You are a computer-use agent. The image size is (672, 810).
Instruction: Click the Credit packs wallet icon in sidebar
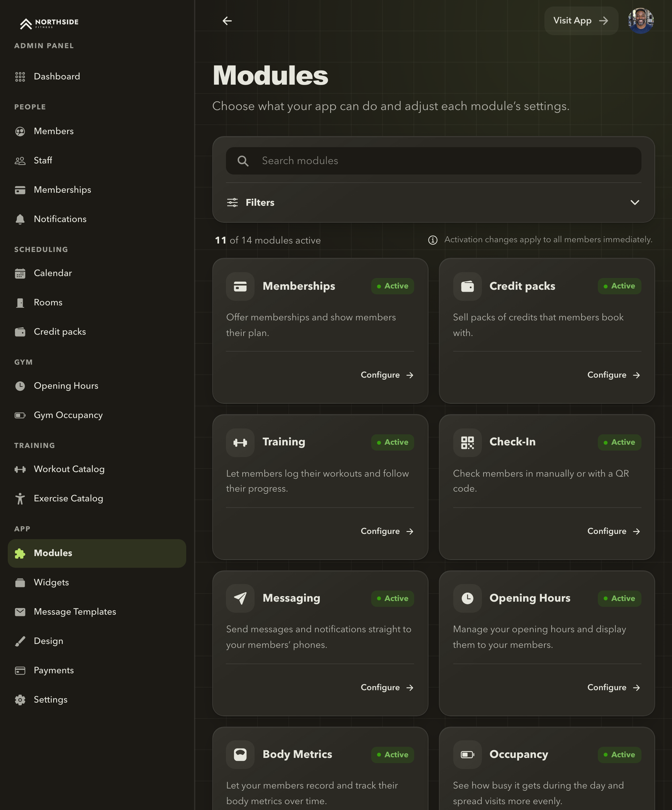pos(20,332)
